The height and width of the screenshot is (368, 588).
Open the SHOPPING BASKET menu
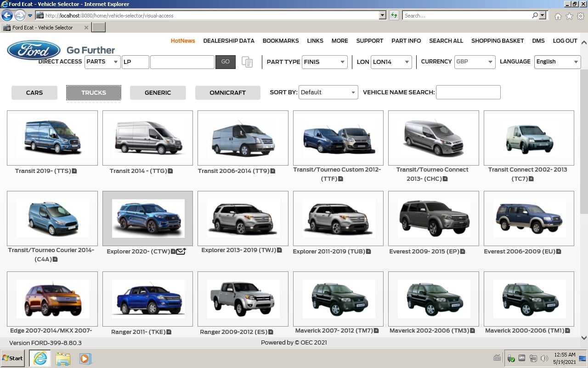coord(498,41)
